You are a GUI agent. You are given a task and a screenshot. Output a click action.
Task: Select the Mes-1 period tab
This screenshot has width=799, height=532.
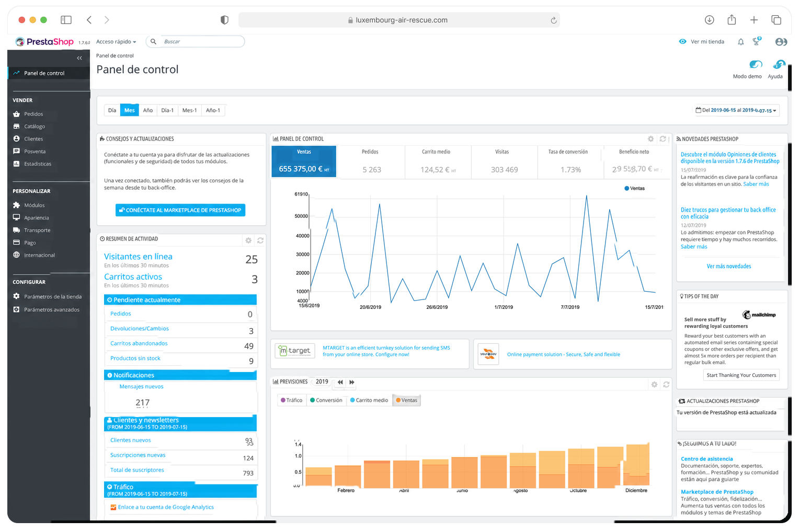(190, 110)
